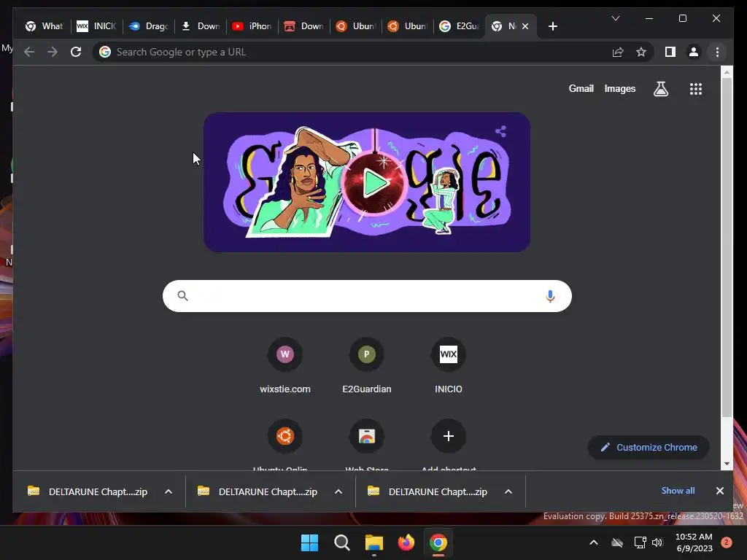Play the Google Doodle animation

[374, 183]
